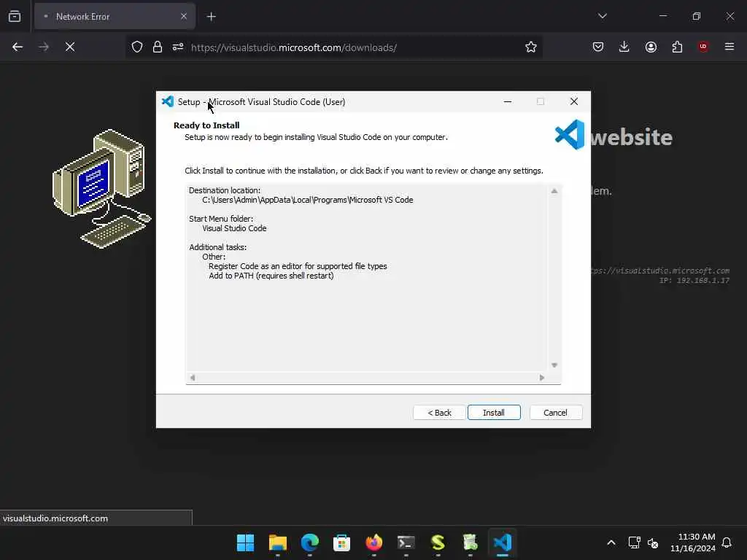
Task: Open the Downloads panel arrow icon
Action: point(624,47)
